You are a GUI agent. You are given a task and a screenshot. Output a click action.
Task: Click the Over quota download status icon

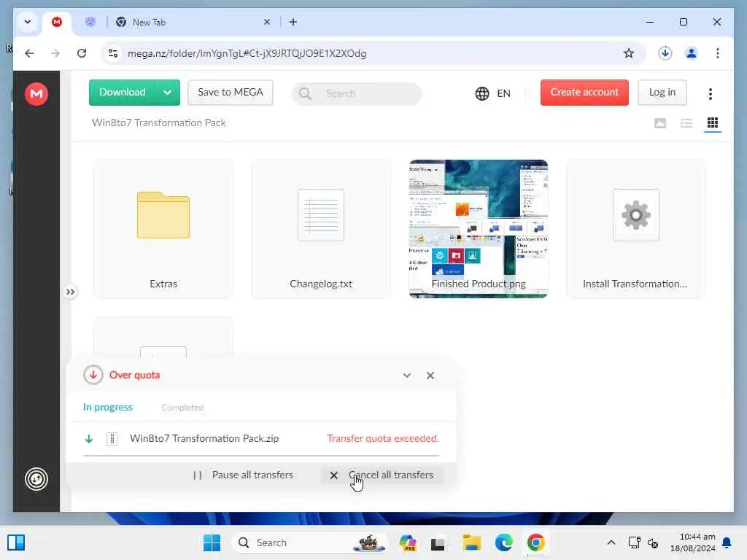(93, 376)
